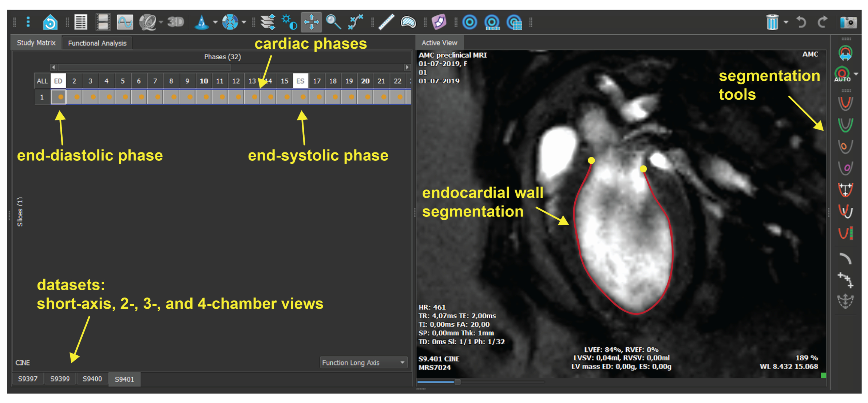
Task: Click the slider below the active view
Action: point(457,382)
